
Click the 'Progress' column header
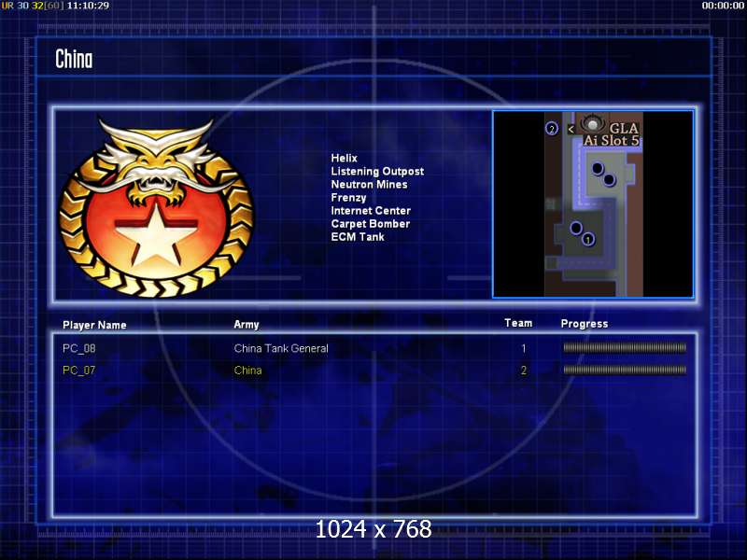click(585, 324)
